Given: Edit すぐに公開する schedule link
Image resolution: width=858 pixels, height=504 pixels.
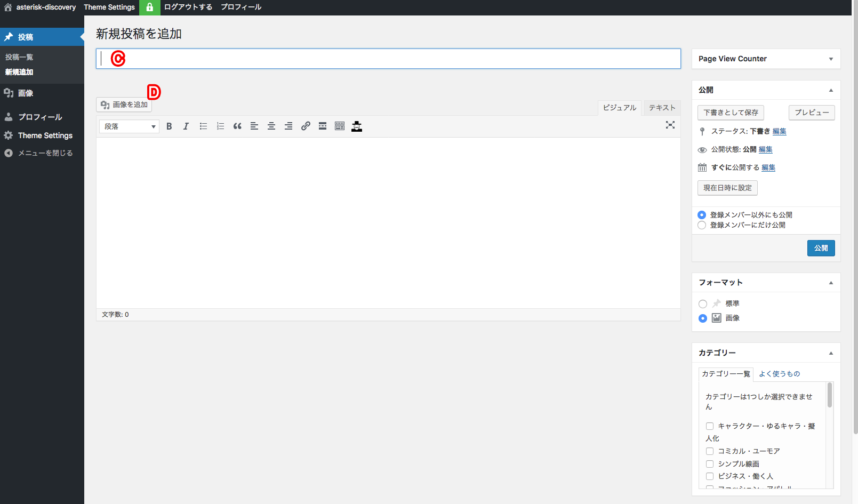Looking at the screenshot, I should [x=768, y=167].
